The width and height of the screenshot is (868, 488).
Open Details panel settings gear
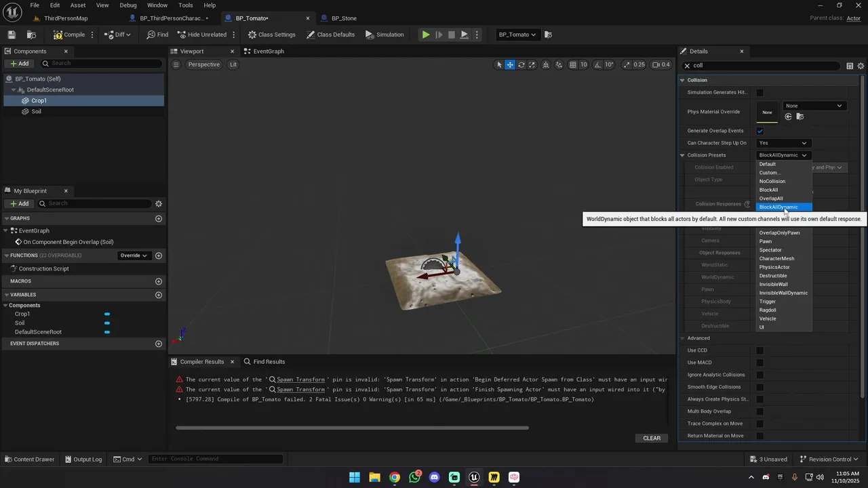[x=861, y=66]
